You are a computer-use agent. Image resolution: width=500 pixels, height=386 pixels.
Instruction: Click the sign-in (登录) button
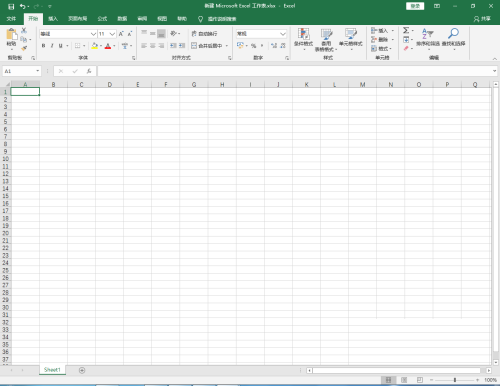point(415,6)
